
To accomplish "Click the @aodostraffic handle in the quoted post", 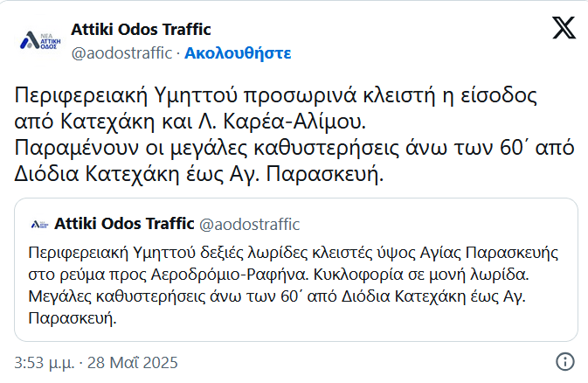I will pos(249,224).
